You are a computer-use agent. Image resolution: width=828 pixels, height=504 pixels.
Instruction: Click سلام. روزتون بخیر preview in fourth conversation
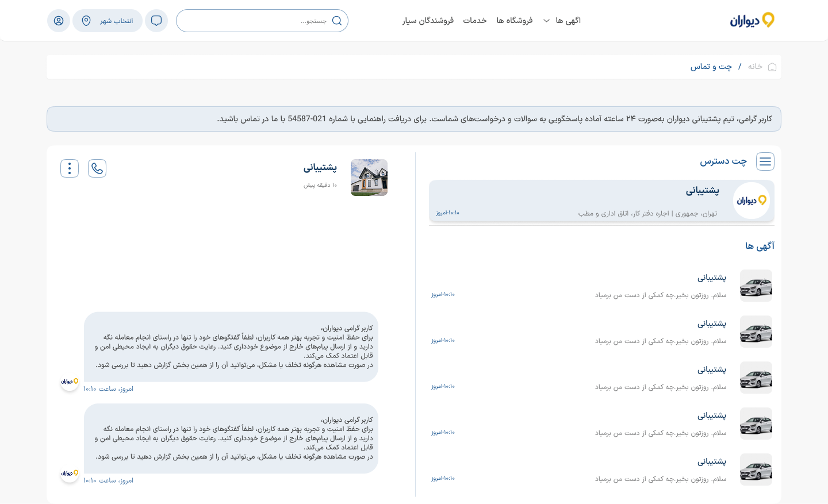pos(661,433)
